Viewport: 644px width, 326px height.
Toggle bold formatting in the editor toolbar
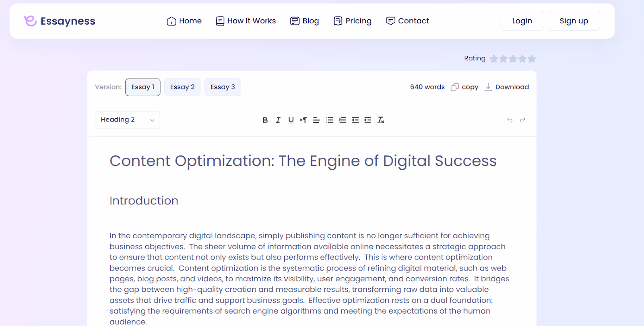(x=265, y=120)
